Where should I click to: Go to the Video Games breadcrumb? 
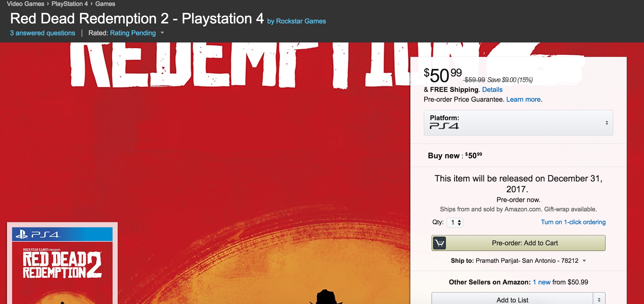pos(26,4)
